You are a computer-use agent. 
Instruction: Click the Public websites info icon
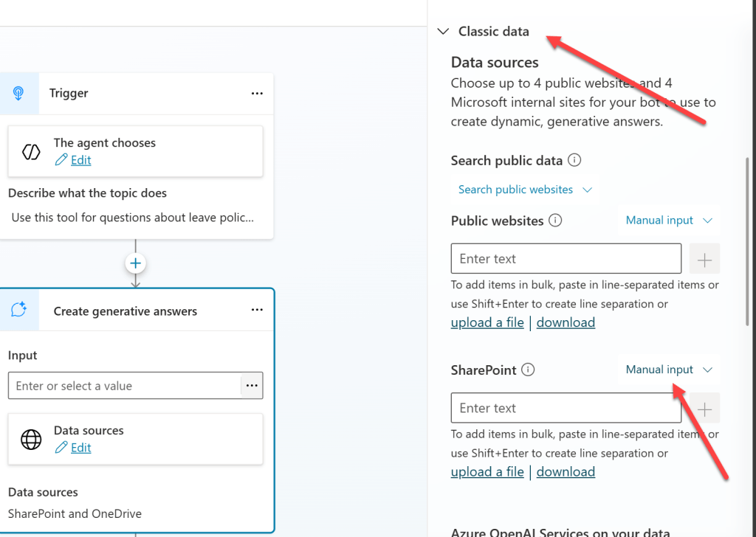556,220
